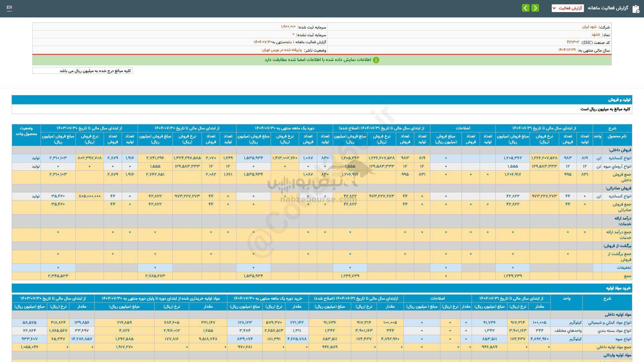The image size is (644, 362).
Task: Click the green right-arrow navigation button
Action: [x=535, y=8]
